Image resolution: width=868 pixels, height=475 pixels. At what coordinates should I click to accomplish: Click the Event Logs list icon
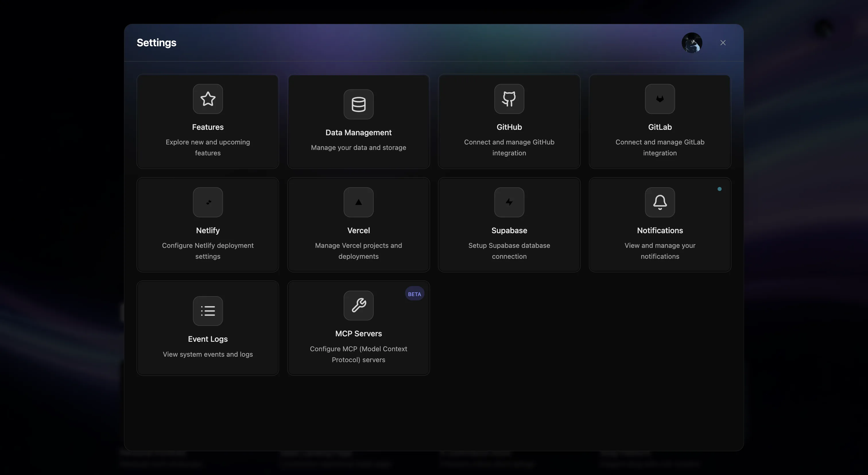208,311
